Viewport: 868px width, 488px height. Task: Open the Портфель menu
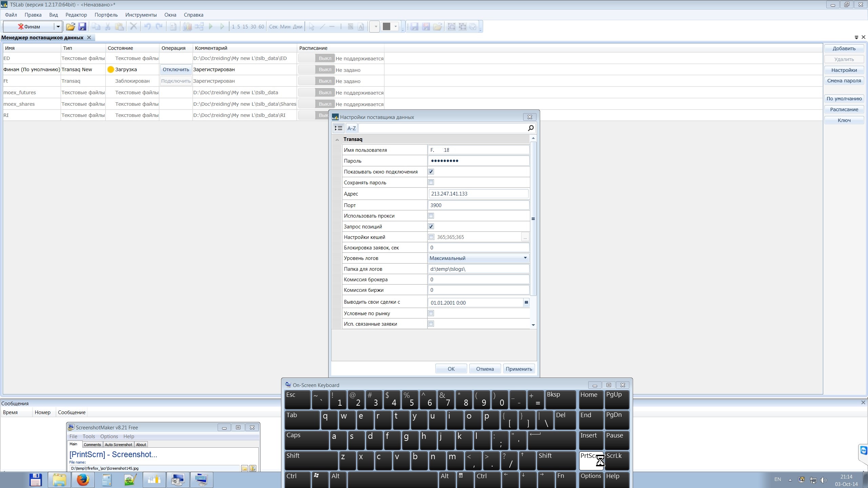[x=106, y=15]
